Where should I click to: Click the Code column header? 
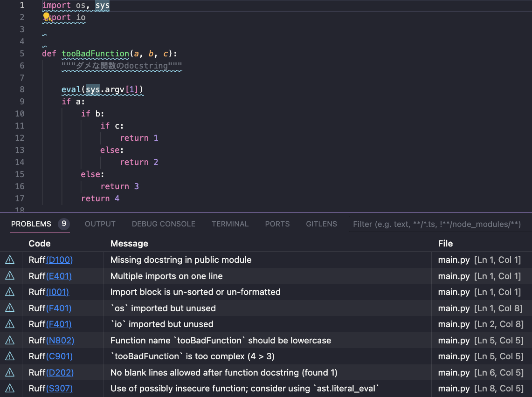pos(39,243)
